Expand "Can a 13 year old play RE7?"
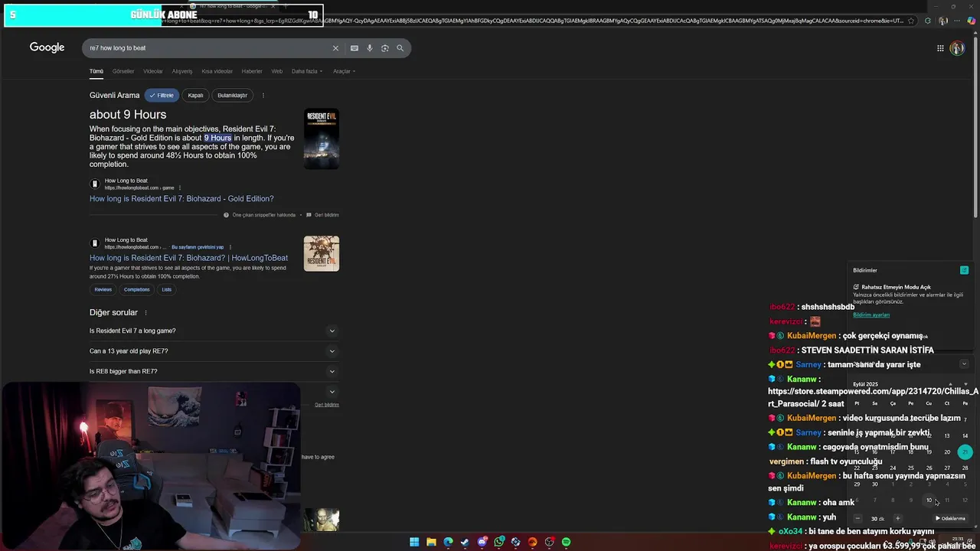The width and height of the screenshot is (980, 551). coord(213,351)
